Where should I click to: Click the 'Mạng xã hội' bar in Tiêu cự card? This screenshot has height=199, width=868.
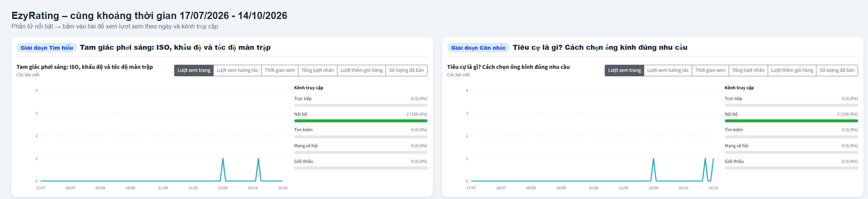point(791,152)
